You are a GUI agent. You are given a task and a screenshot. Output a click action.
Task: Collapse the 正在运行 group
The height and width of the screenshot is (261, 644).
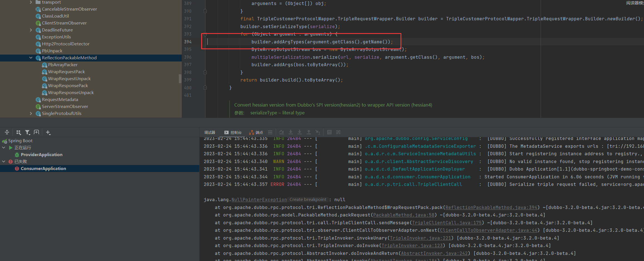[4, 148]
